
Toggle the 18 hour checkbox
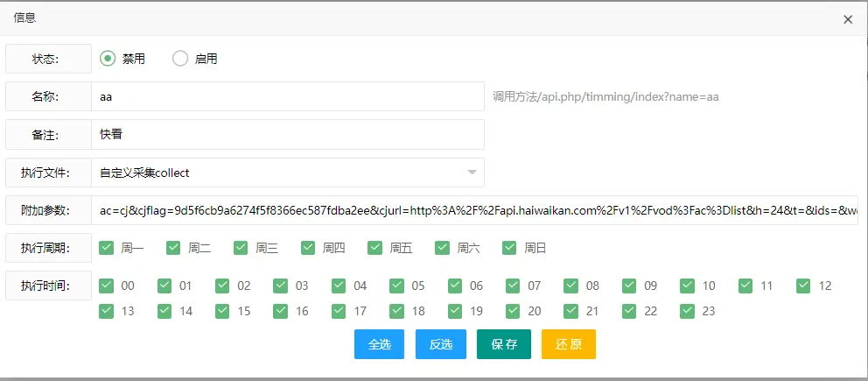tap(397, 311)
